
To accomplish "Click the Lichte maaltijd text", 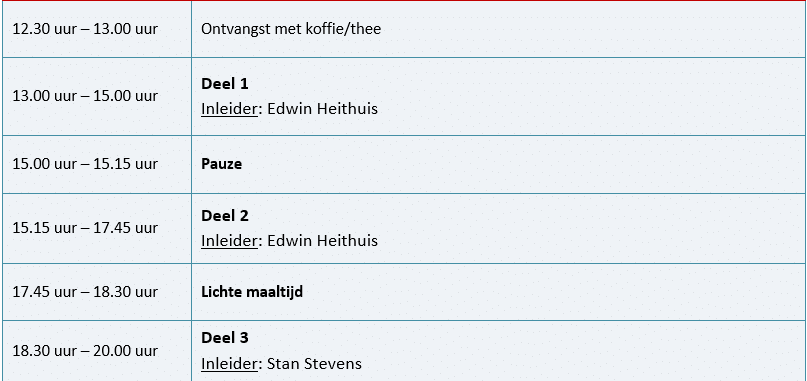I will [252, 292].
